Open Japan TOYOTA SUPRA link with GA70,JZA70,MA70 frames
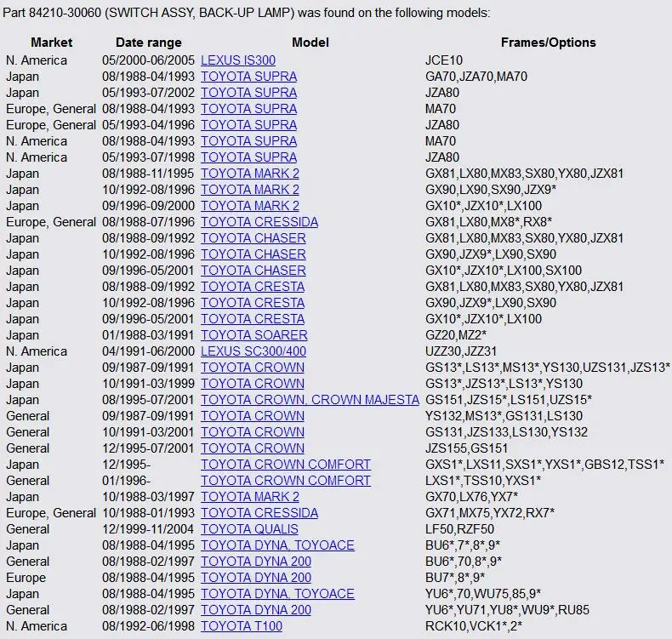The image size is (672, 639). [x=248, y=77]
